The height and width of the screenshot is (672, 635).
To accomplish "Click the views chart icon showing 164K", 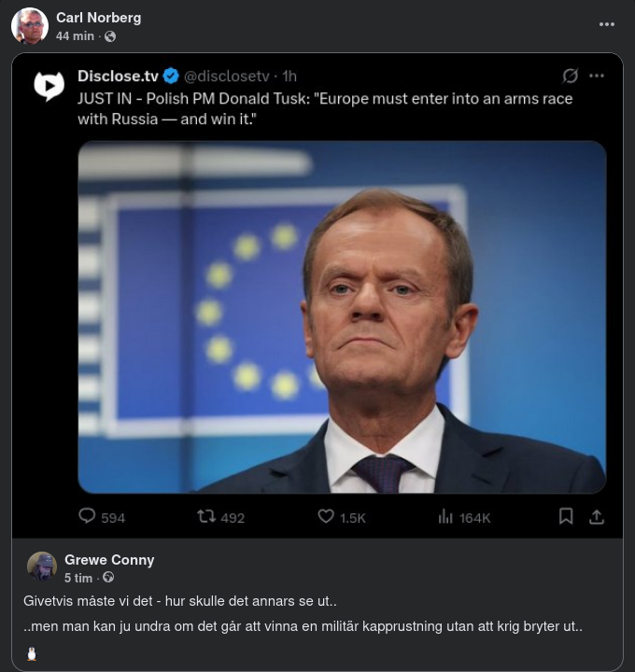I will tap(445, 516).
